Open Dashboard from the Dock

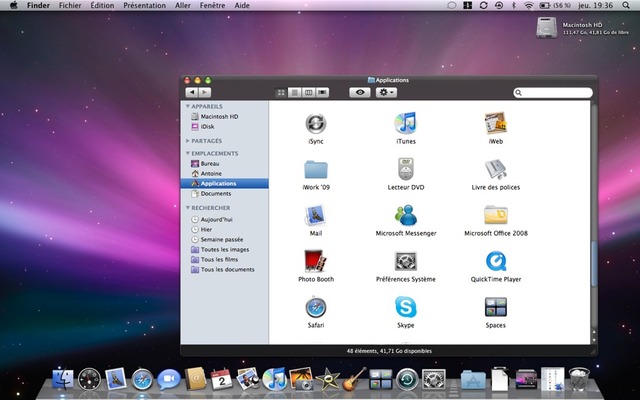click(x=89, y=379)
